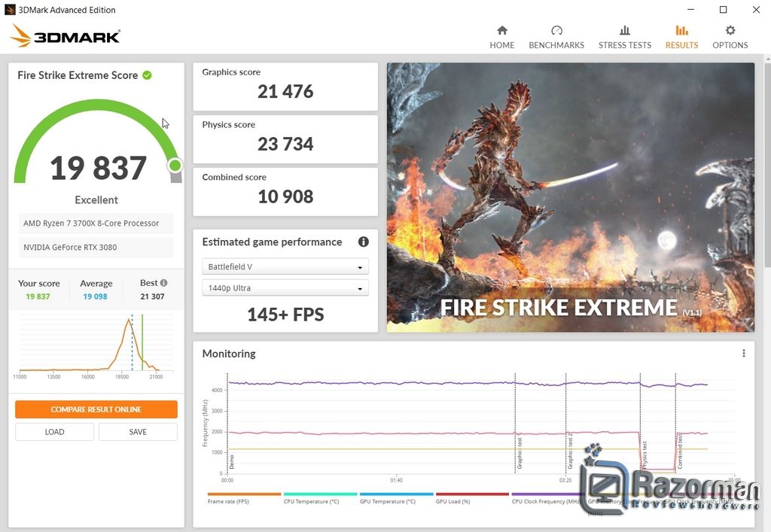Maximize the 3DMark window
The height and width of the screenshot is (532, 771).
724,9
